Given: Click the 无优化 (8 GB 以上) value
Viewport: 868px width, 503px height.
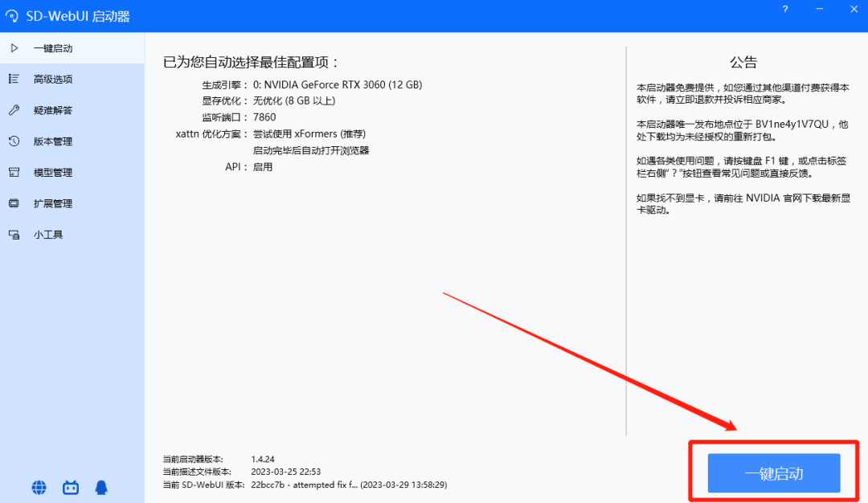Looking at the screenshot, I should tap(294, 100).
